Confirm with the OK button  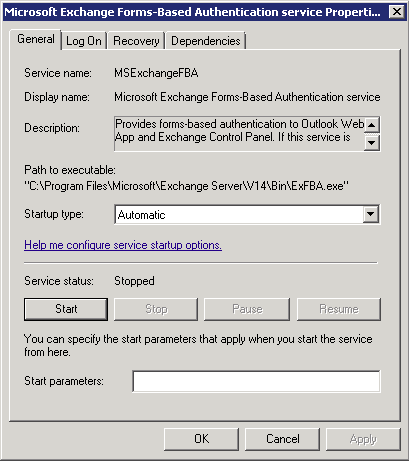[201, 439]
